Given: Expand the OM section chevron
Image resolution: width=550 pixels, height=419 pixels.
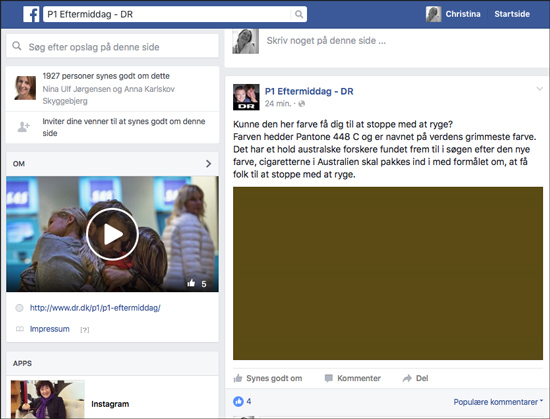Looking at the screenshot, I should pyautogui.click(x=208, y=164).
